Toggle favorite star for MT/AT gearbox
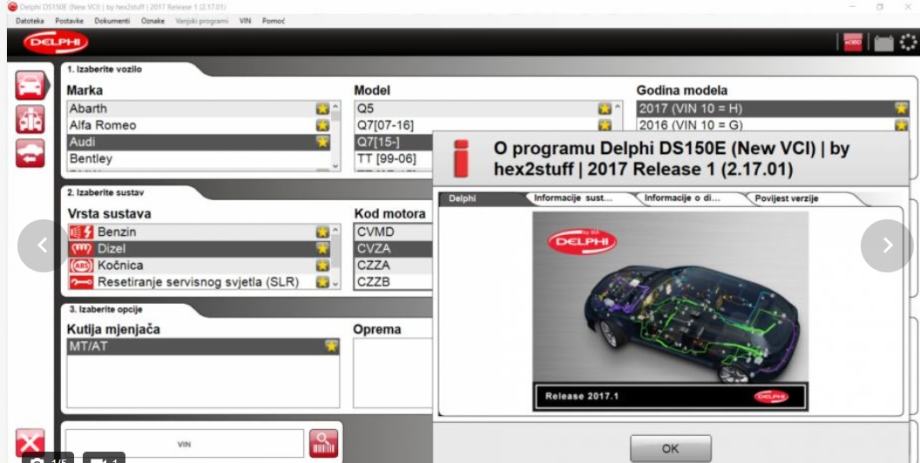 click(x=332, y=346)
